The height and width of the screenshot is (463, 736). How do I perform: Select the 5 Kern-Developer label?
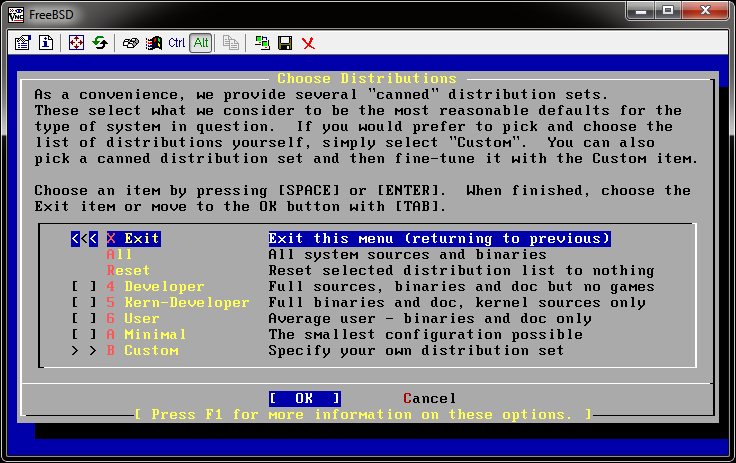tap(178, 302)
